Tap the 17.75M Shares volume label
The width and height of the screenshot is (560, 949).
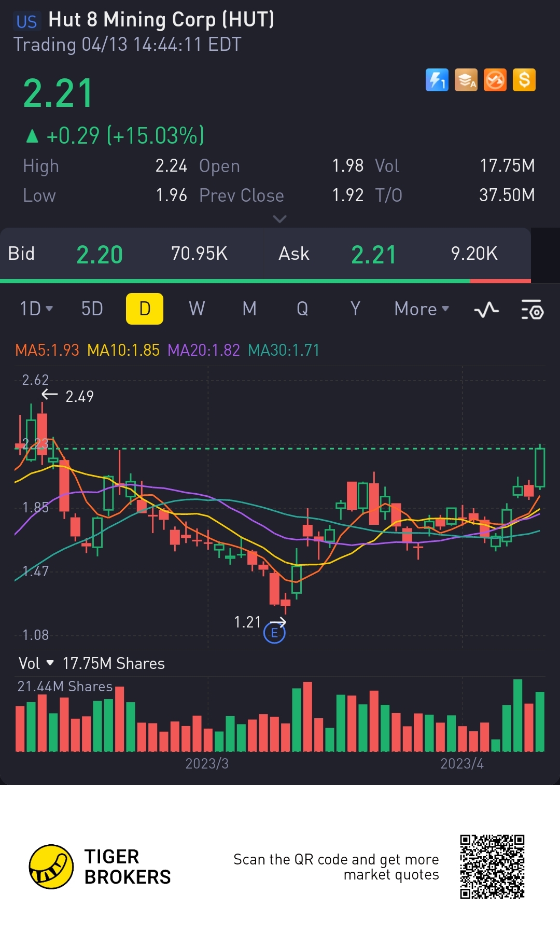114,663
